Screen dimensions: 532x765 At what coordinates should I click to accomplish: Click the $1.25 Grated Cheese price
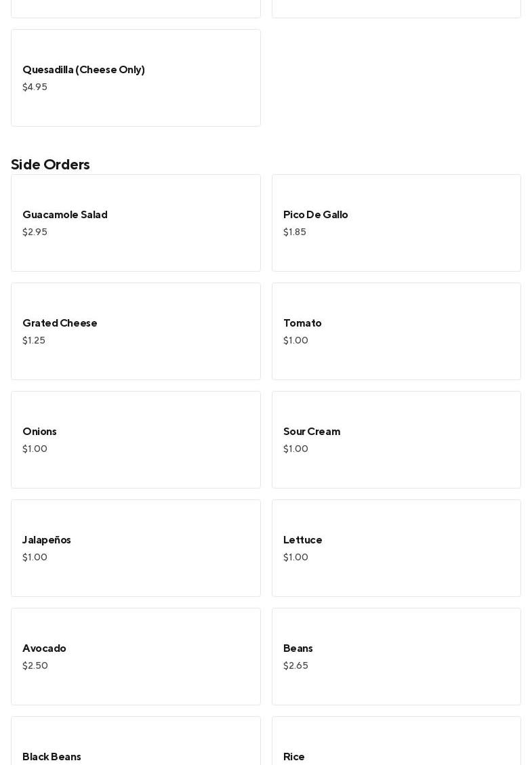pos(34,341)
